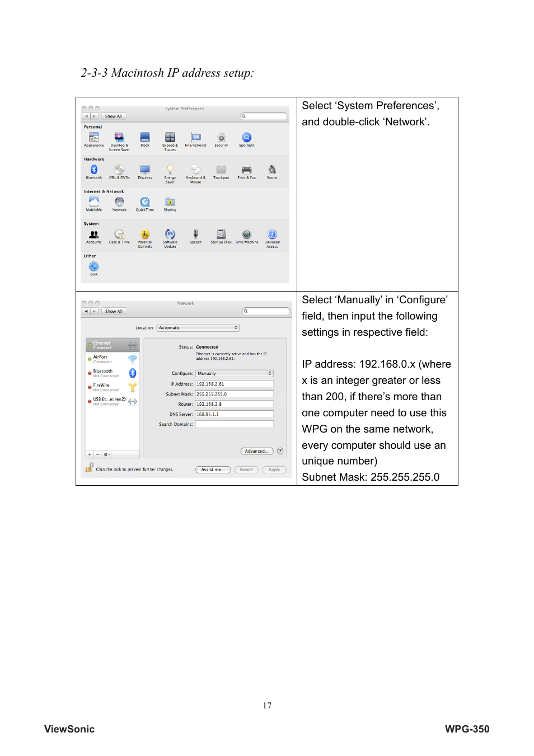Go back in System Preferences window
This screenshot has width=534, height=756.
click(86, 116)
